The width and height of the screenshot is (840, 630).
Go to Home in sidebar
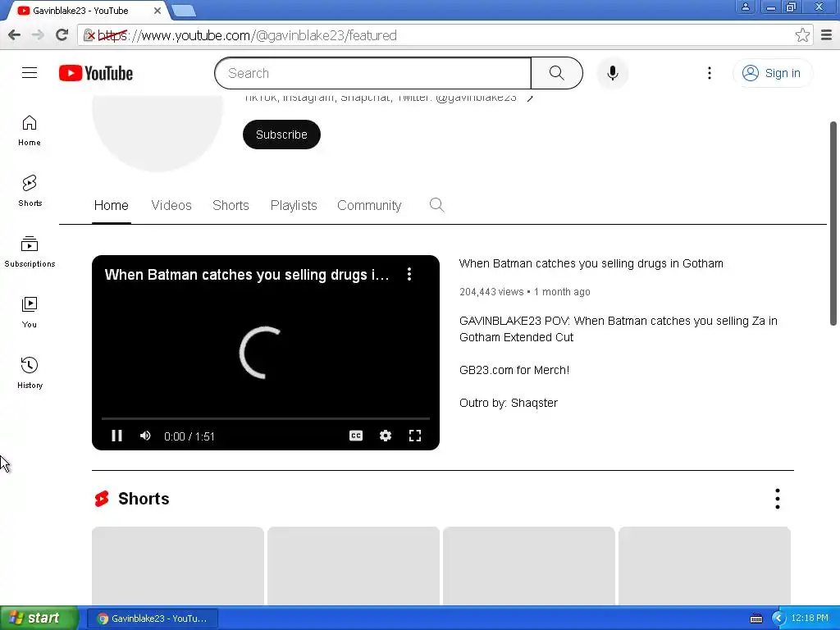click(30, 130)
